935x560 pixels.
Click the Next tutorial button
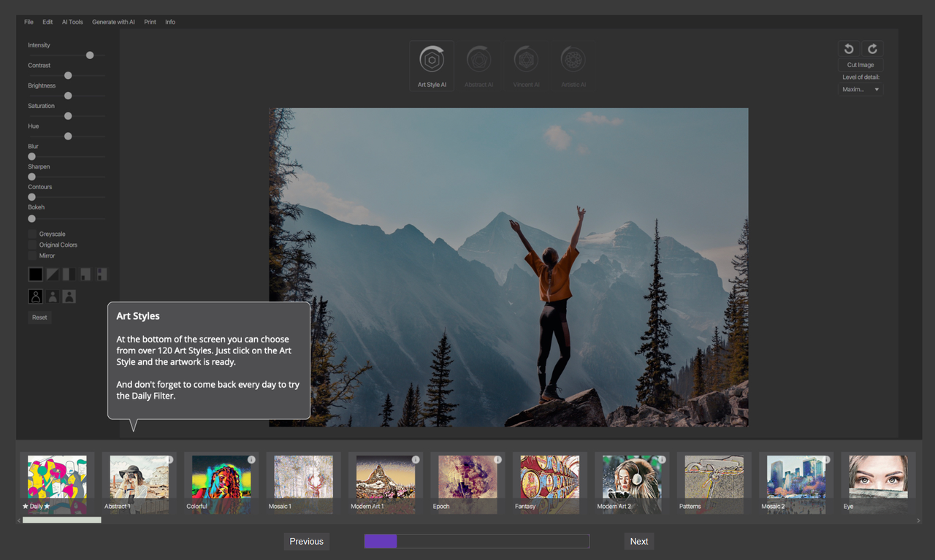pos(639,541)
